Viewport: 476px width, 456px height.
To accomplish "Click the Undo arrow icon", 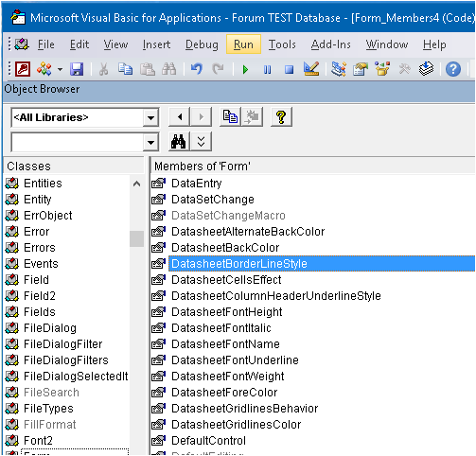I will click(x=197, y=69).
